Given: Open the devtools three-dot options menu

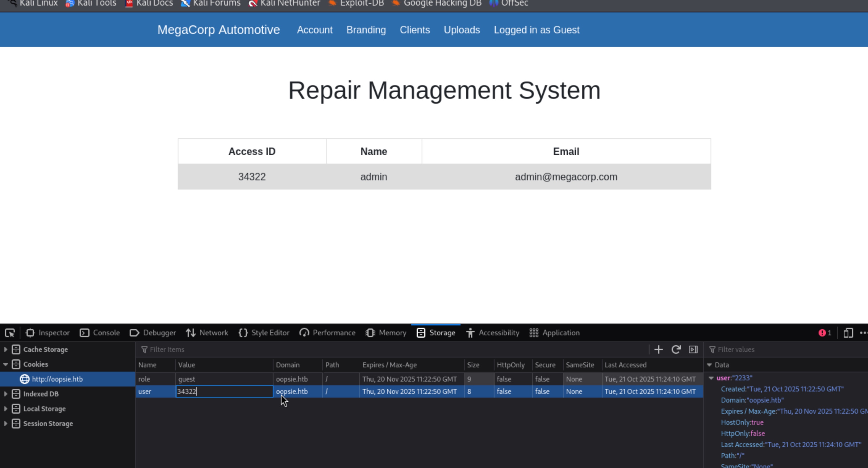Looking at the screenshot, I should click(x=864, y=333).
